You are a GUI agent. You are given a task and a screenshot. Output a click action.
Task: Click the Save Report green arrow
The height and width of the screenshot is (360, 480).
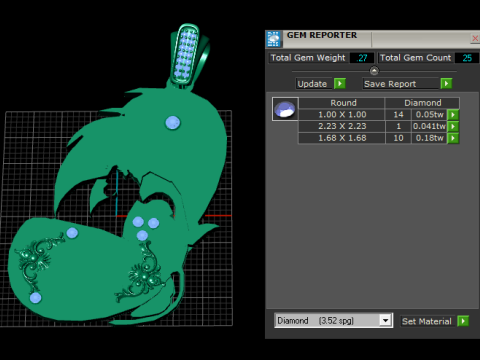446,83
